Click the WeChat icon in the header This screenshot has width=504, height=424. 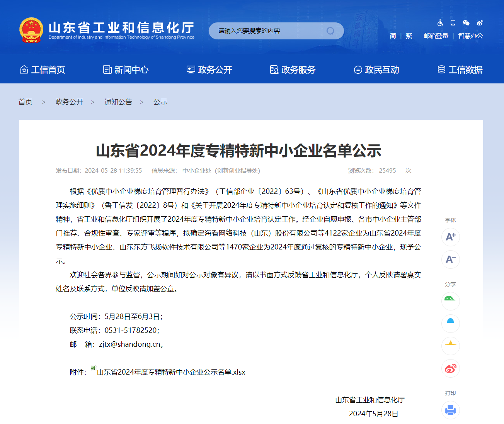[x=466, y=23]
